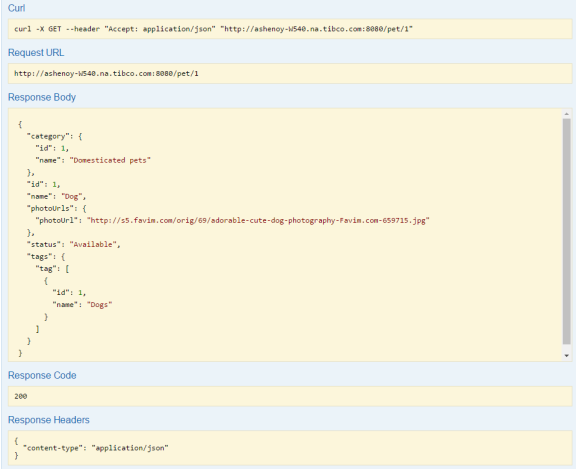Click the Request URL heading

coord(36,53)
